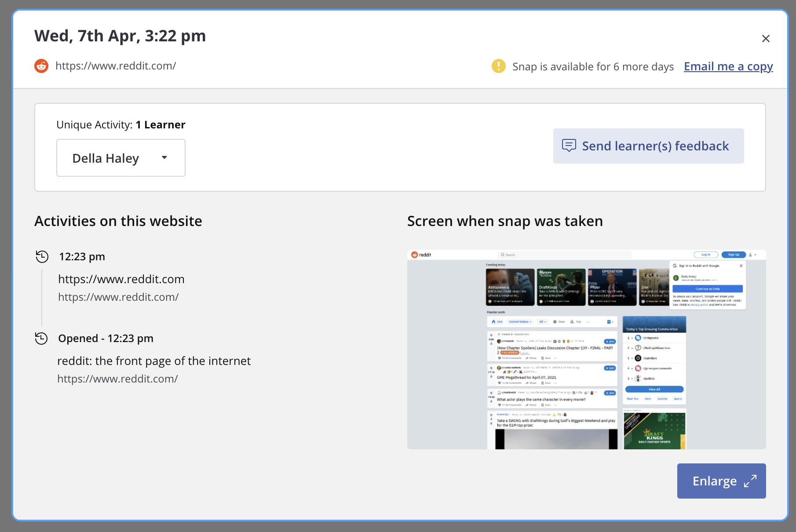
Task: Close the snap details dialog
Action: (x=766, y=39)
